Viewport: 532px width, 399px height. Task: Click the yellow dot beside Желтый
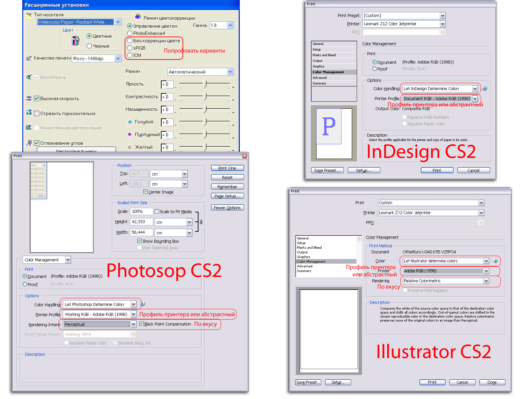[130, 147]
